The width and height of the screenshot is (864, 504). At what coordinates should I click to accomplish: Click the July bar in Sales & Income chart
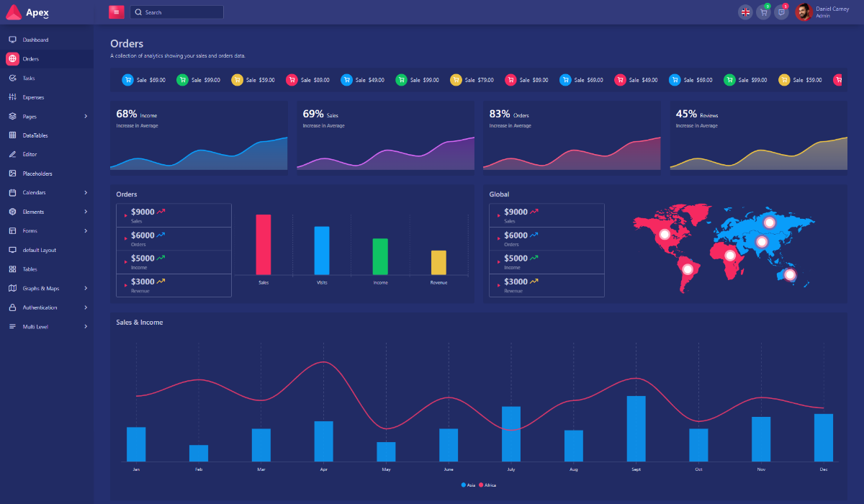tap(511, 434)
